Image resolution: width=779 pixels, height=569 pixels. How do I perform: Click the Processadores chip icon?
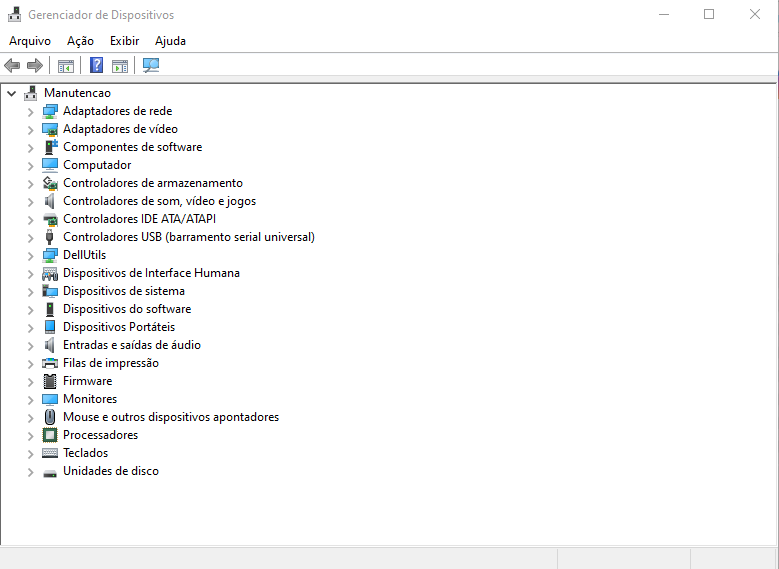pos(50,435)
